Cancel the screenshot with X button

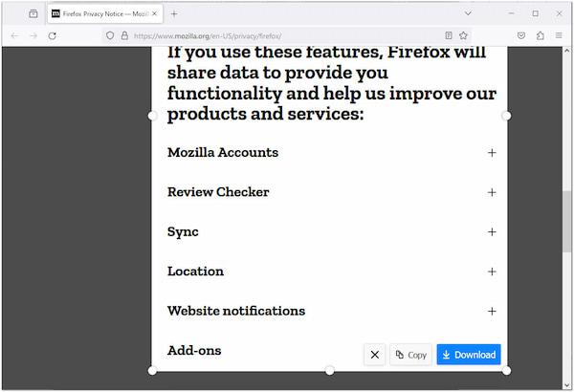pos(374,355)
